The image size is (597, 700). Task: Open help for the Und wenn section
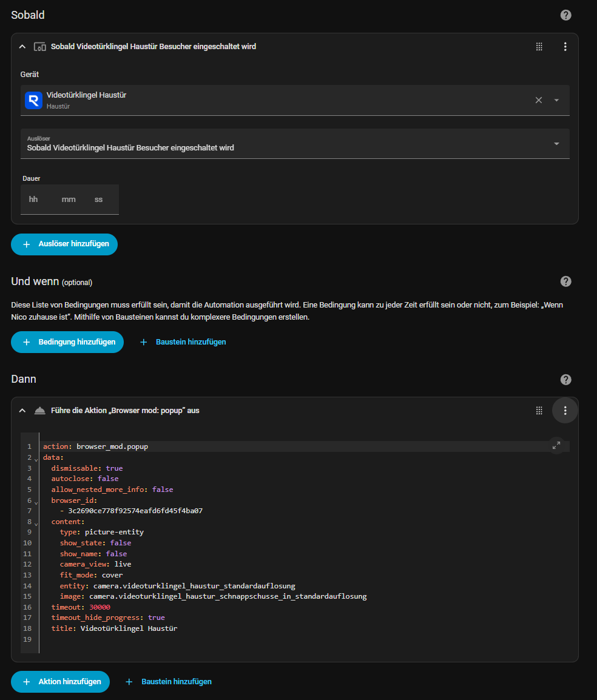pyautogui.click(x=565, y=281)
